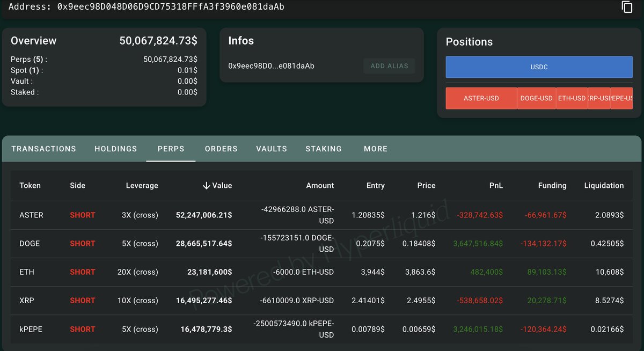Viewport: 644px width, 351px height.
Task: Click the Liquidation column header
Action: 604,185
